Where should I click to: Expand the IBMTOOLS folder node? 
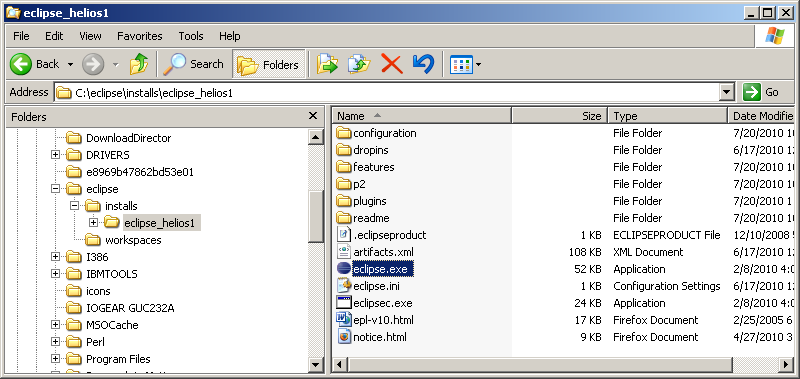[x=56, y=274]
